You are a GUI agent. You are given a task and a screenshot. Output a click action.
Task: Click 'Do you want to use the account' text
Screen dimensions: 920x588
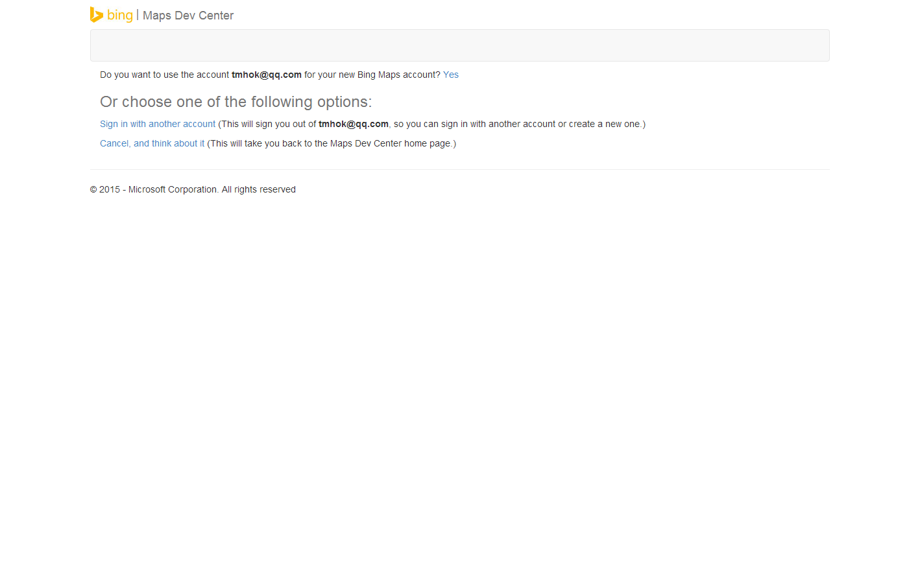tap(164, 75)
